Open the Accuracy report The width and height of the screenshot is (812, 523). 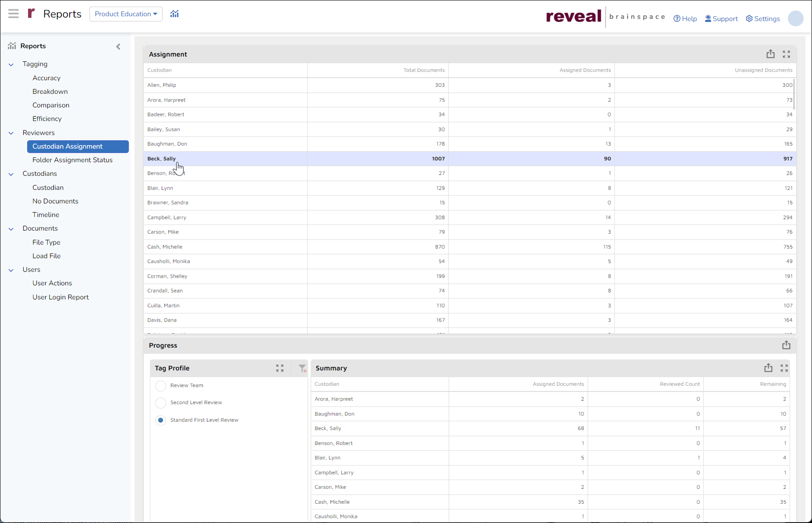pyautogui.click(x=46, y=78)
